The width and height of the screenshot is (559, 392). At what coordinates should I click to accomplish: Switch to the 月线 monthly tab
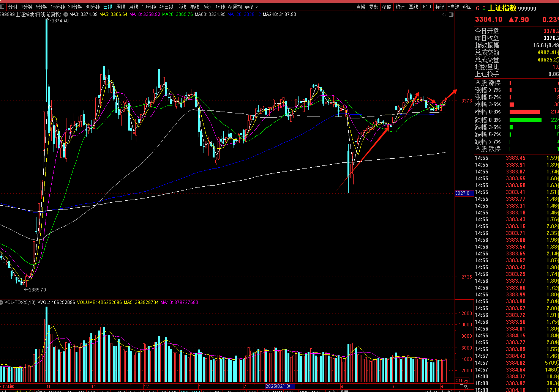pos(134,7)
